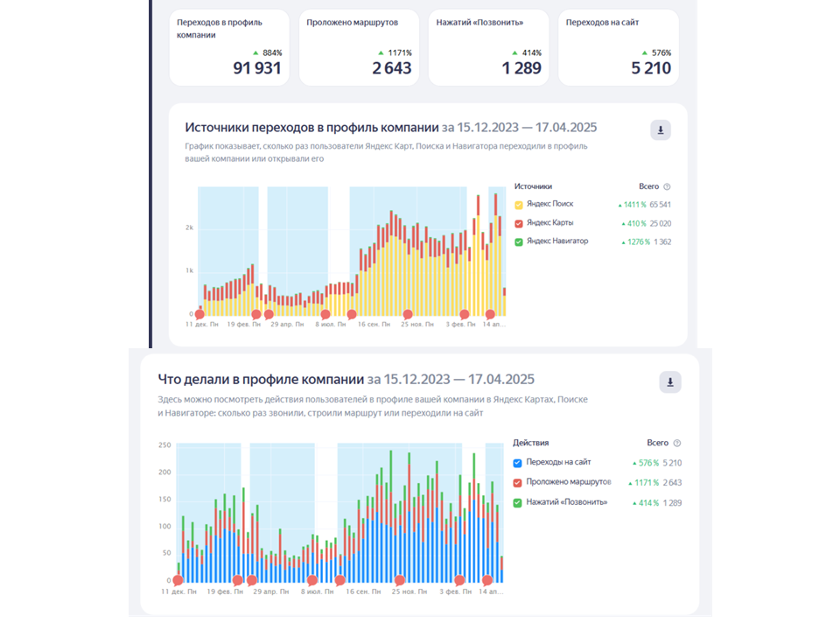Open the Переходов на сайт summary card
The image size is (840, 630).
(x=618, y=48)
